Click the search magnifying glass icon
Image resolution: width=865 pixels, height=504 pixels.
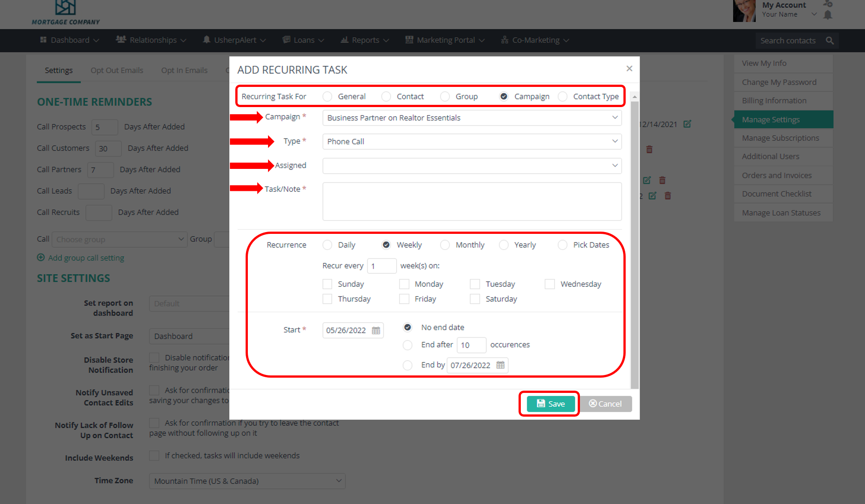(x=830, y=40)
